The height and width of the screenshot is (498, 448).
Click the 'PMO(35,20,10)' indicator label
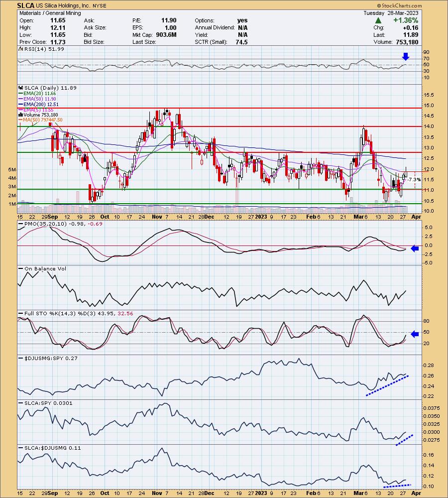coord(46,224)
